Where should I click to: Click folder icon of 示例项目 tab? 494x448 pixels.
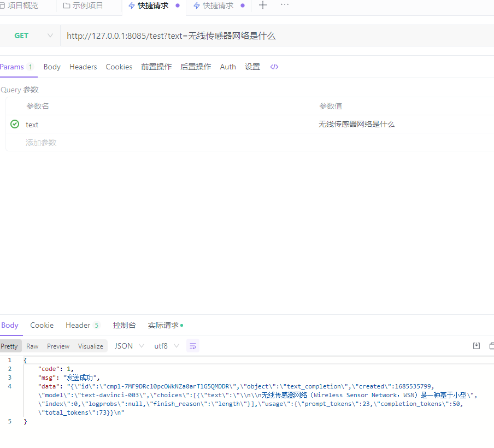[x=67, y=5]
